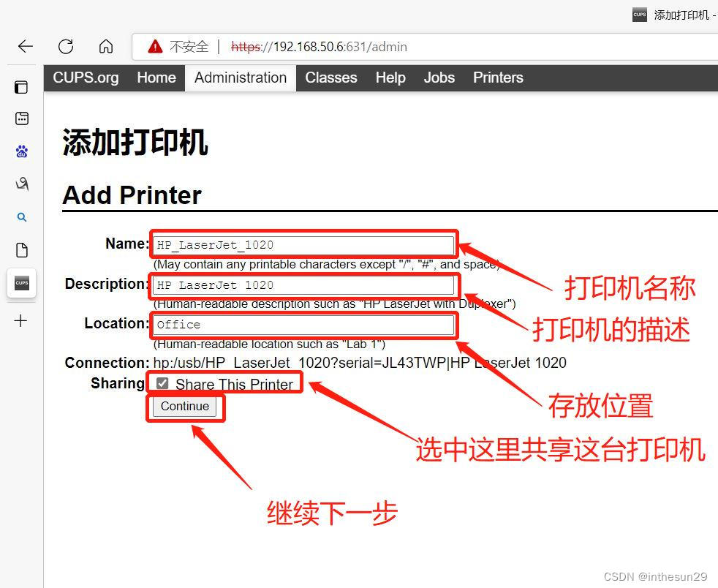Add a new tab with plus icon
Screen dimensions: 718x588
click(x=20, y=320)
